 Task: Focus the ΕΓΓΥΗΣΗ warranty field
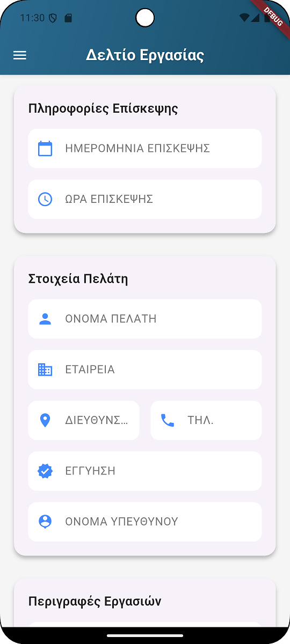click(145, 471)
